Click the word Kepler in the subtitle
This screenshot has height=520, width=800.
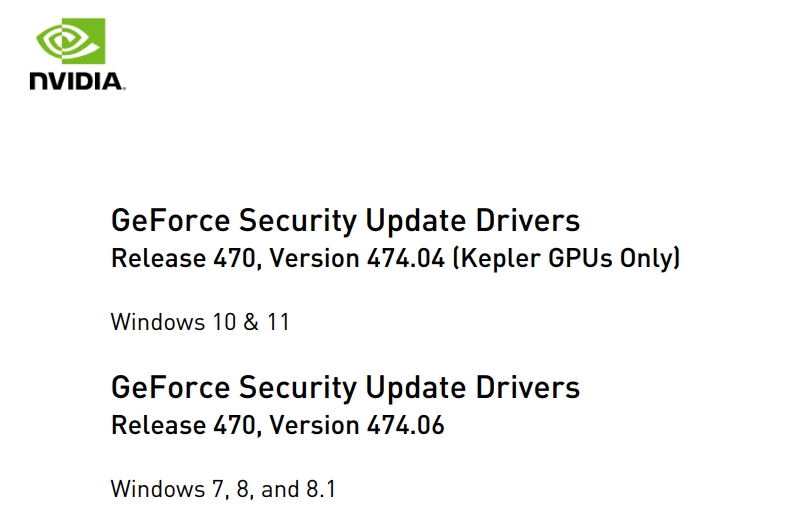pyautogui.click(x=501, y=259)
